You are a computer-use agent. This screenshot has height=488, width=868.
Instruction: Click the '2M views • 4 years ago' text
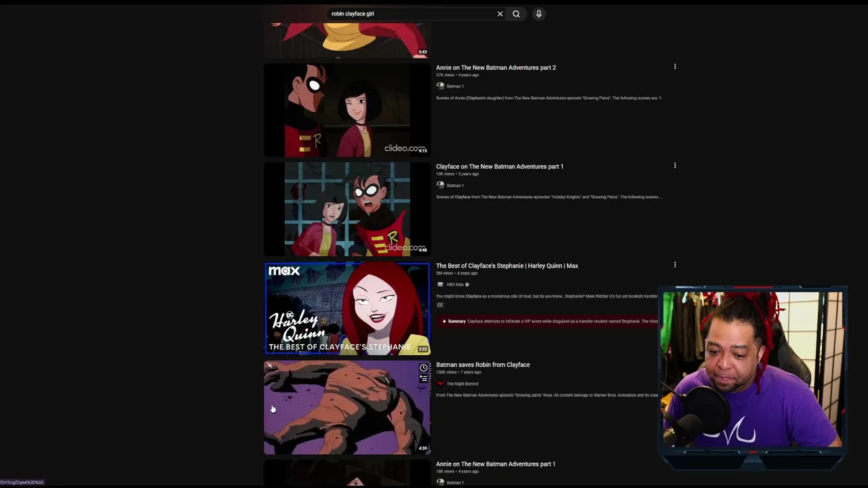[x=456, y=273]
